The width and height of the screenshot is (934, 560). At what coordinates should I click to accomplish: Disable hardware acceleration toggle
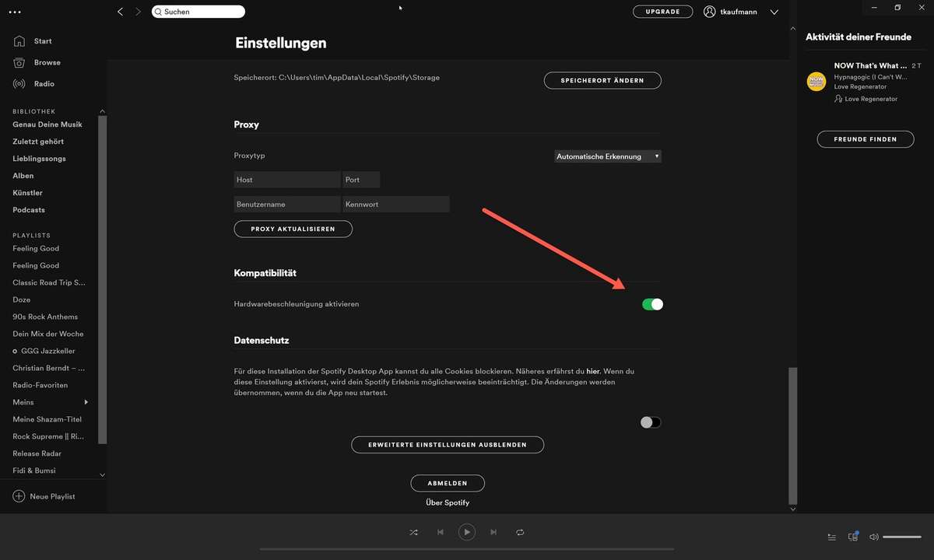(652, 304)
